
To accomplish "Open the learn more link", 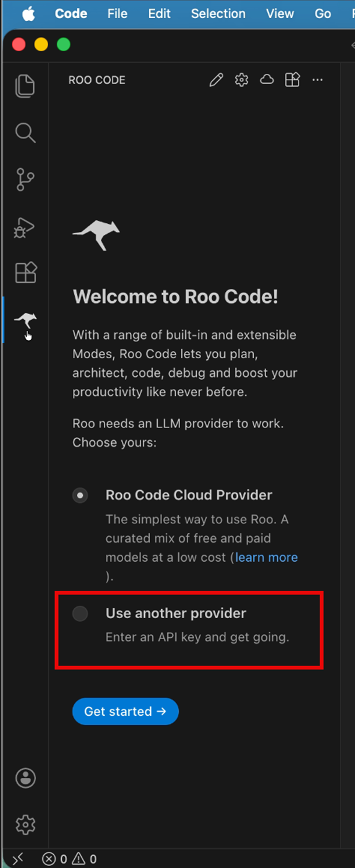I will coord(266,557).
